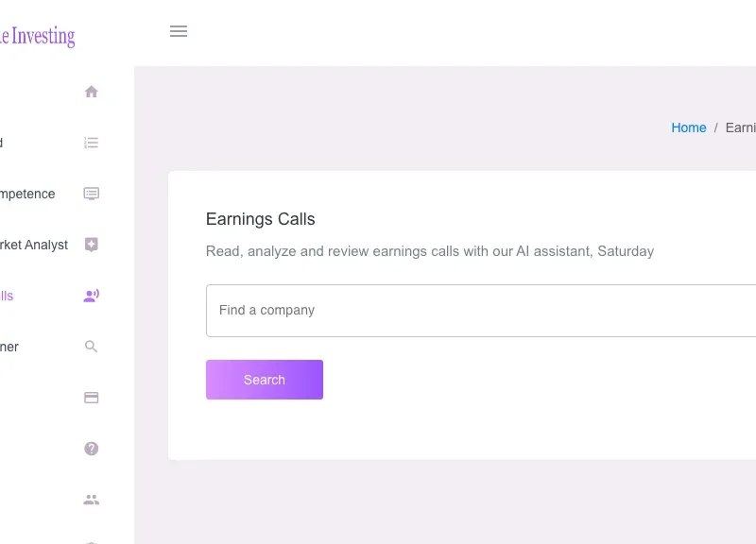756x544 pixels.
Task: Open the Home breadcrumb link
Action: 688,127
